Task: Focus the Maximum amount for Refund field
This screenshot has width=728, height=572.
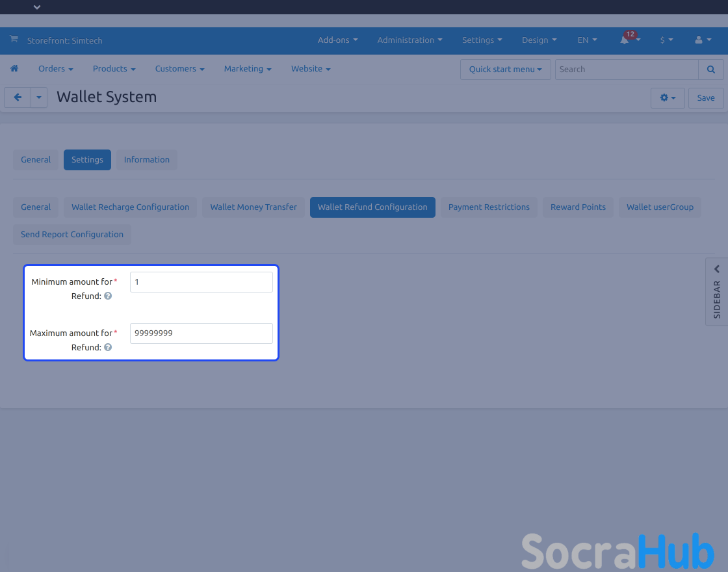Action: tap(201, 333)
